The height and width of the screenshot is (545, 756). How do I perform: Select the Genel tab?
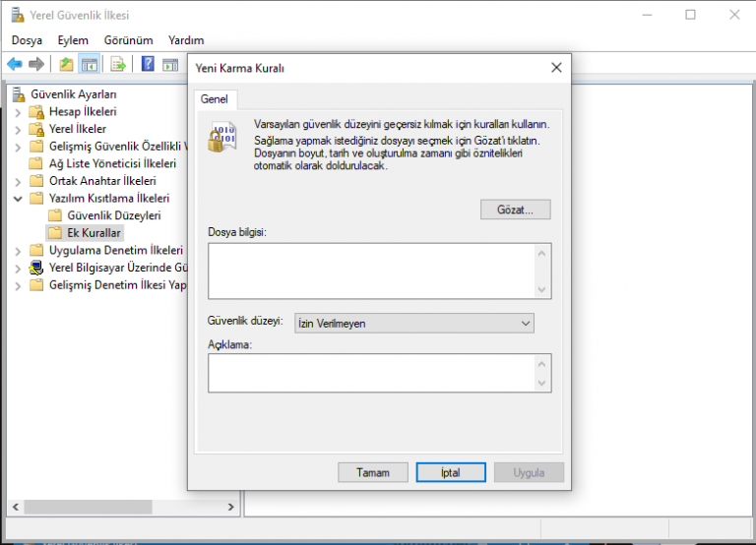pos(214,98)
